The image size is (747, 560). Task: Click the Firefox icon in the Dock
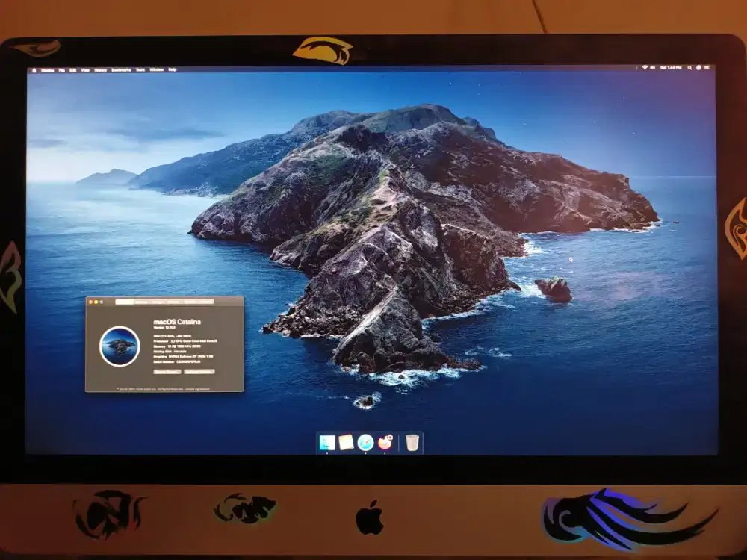tap(385, 443)
